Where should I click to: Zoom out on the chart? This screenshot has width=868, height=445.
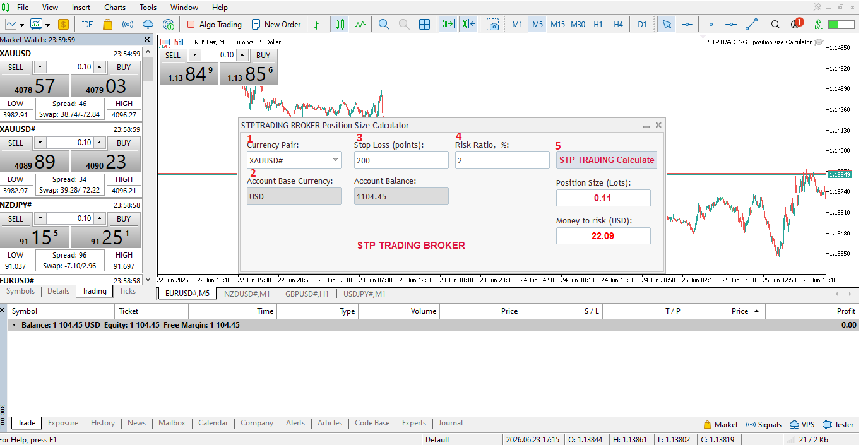404,25
